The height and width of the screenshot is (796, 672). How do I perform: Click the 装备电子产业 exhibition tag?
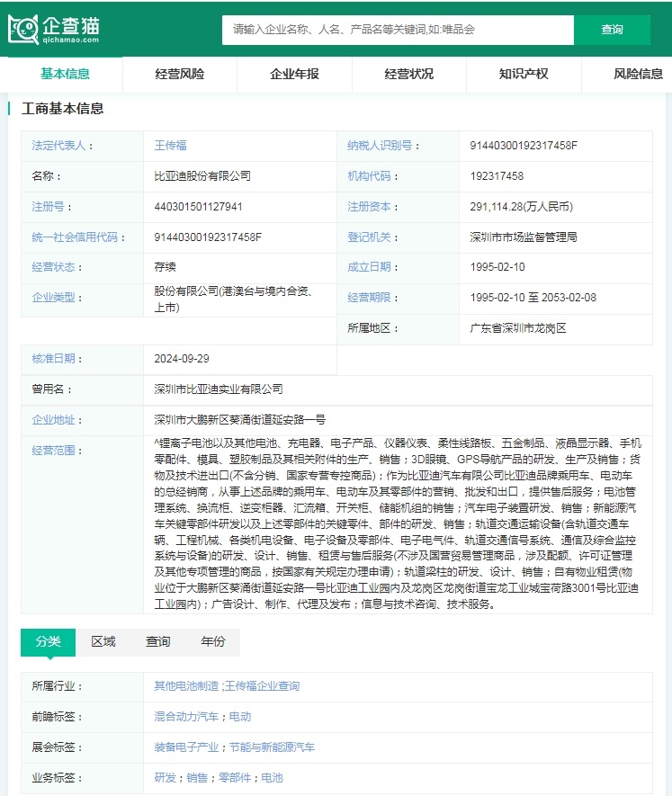pos(186,747)
